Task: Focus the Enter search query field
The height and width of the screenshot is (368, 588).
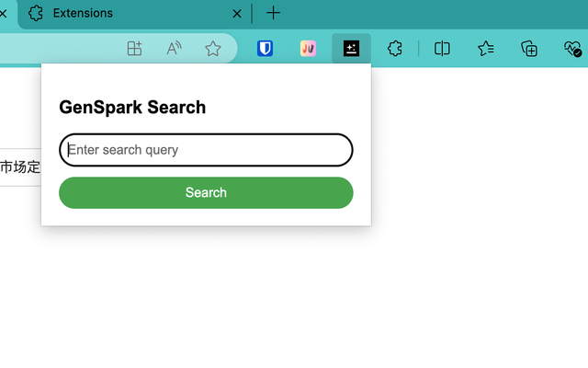Action: coord(206,150)
